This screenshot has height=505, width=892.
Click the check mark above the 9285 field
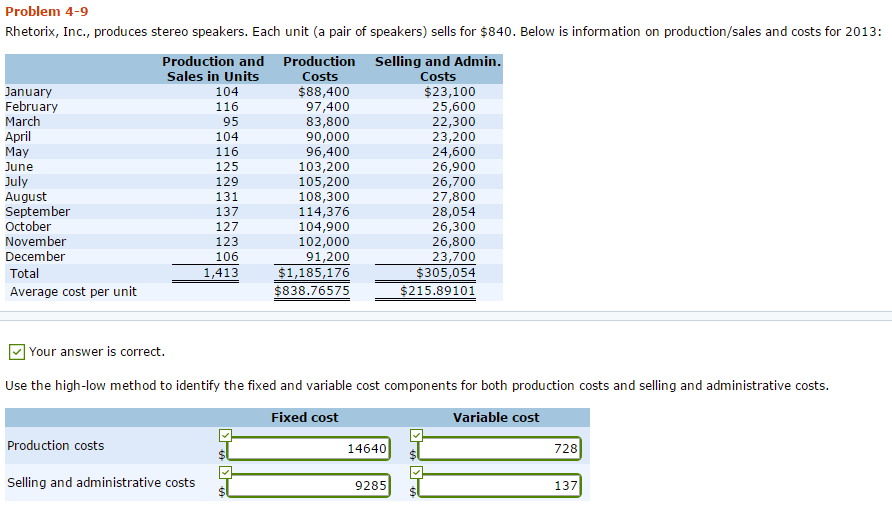(225, 472)
